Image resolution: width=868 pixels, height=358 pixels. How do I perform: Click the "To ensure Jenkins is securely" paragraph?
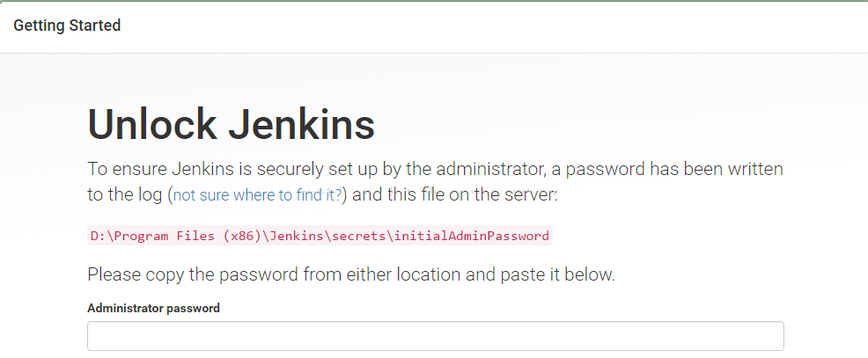[x=435, y=181]
